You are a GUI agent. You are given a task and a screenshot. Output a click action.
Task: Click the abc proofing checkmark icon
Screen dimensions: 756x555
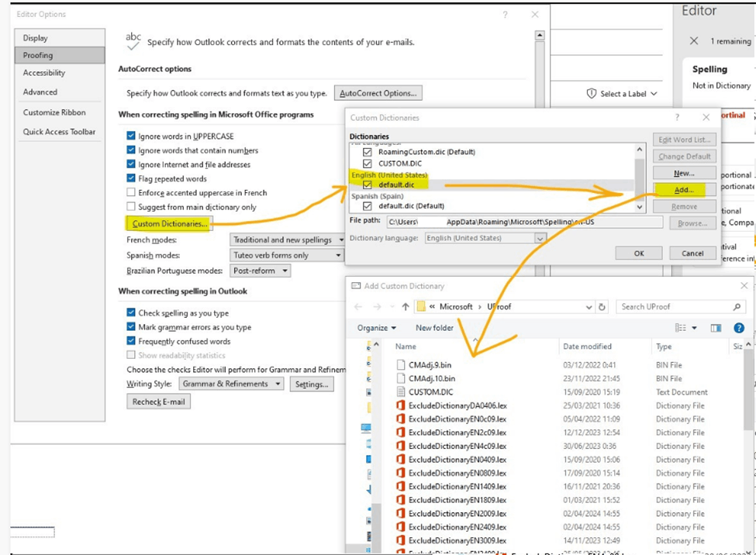pyautogui.click(x=133, y=41)
